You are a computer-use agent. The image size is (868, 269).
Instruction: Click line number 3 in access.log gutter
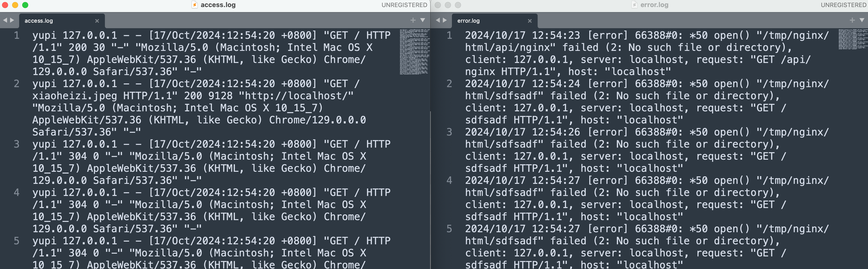[16, 144]
